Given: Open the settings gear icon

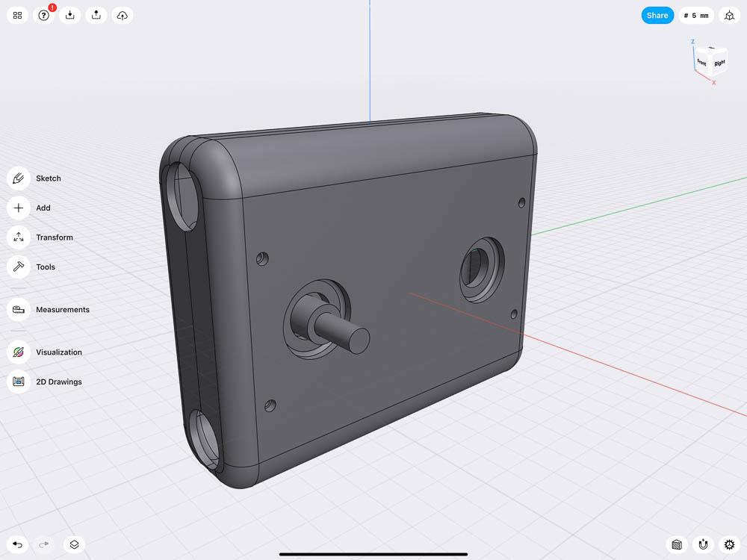Looking at the screenshot, I should (x=729, y=544).
